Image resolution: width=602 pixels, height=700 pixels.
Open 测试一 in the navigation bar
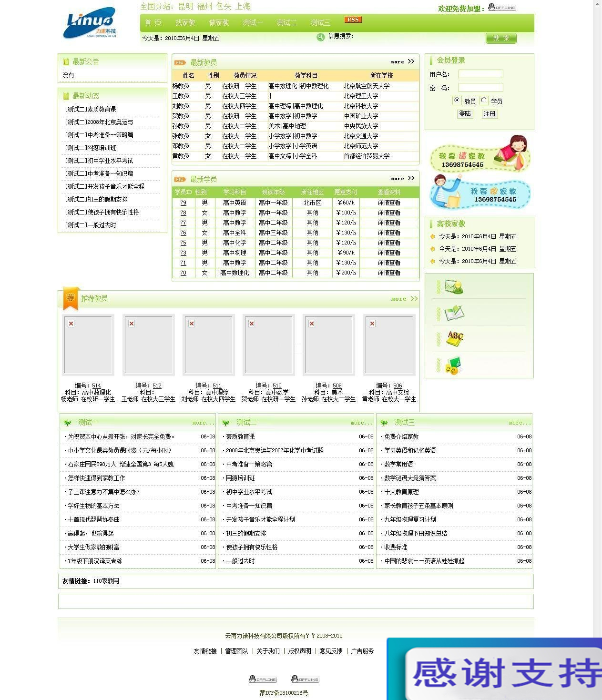[x=253, y=22]
